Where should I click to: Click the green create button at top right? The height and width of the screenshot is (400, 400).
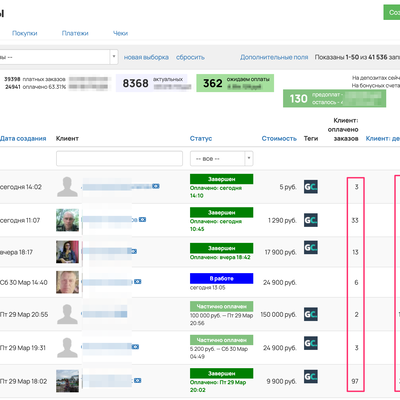pos(392,12)
